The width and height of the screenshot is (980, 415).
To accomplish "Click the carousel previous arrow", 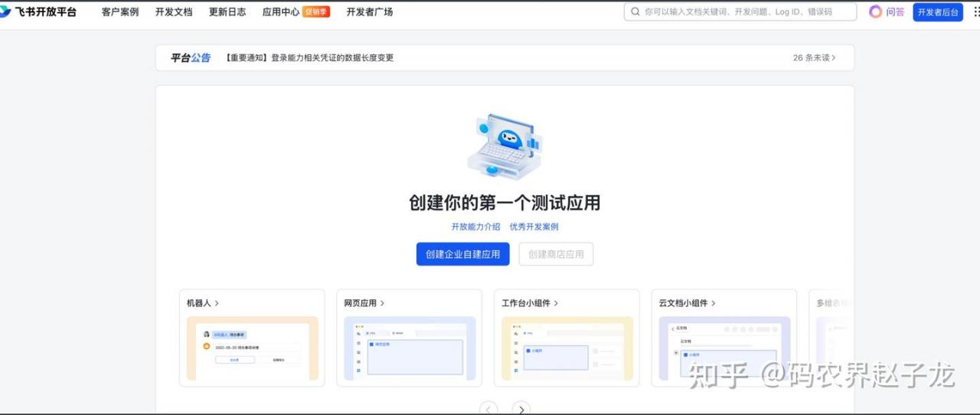I will point(488,408).
